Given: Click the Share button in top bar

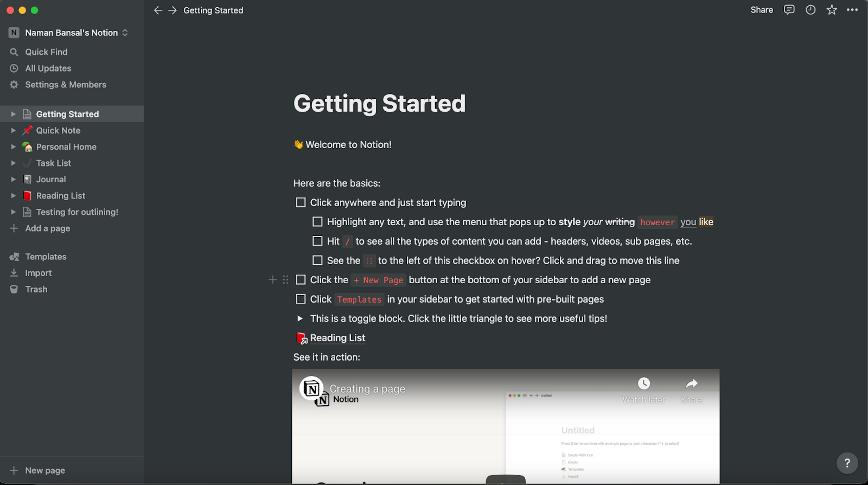Looking at the screenshot, I should (x=762, y=10).
